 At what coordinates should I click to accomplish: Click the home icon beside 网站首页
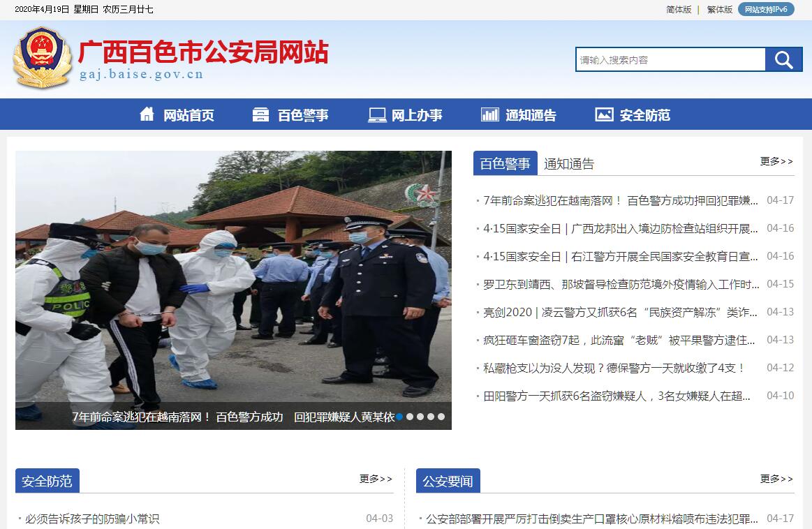(147, 114)
